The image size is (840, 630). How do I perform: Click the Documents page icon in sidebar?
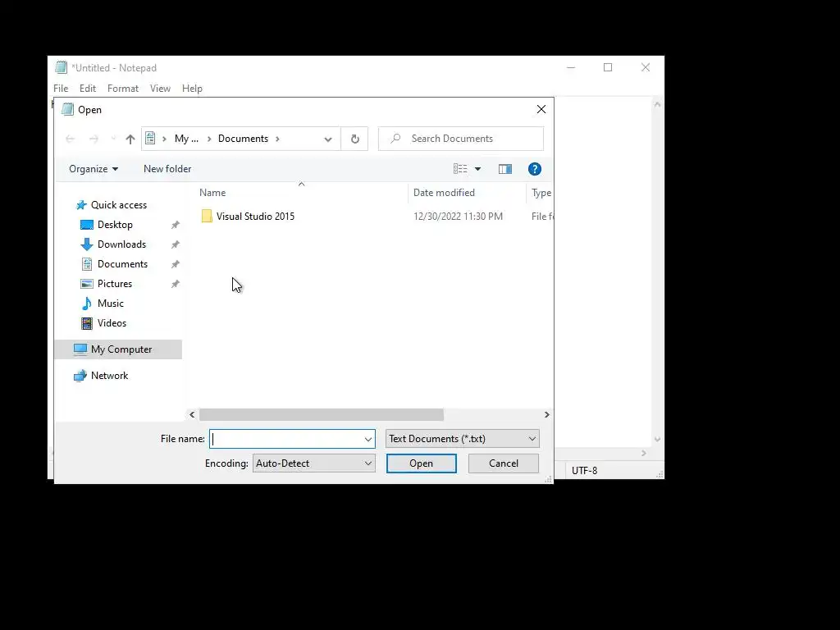click(x=87, y=264)
